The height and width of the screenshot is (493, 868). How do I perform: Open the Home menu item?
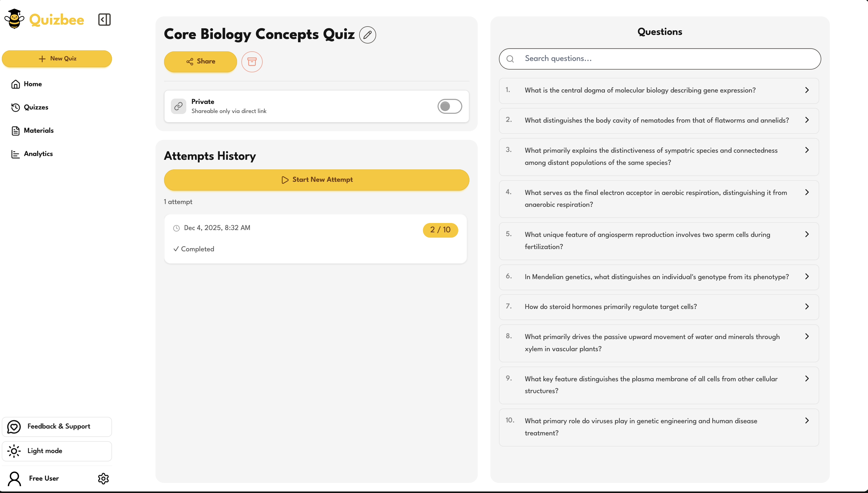click(x=33, y=84)
